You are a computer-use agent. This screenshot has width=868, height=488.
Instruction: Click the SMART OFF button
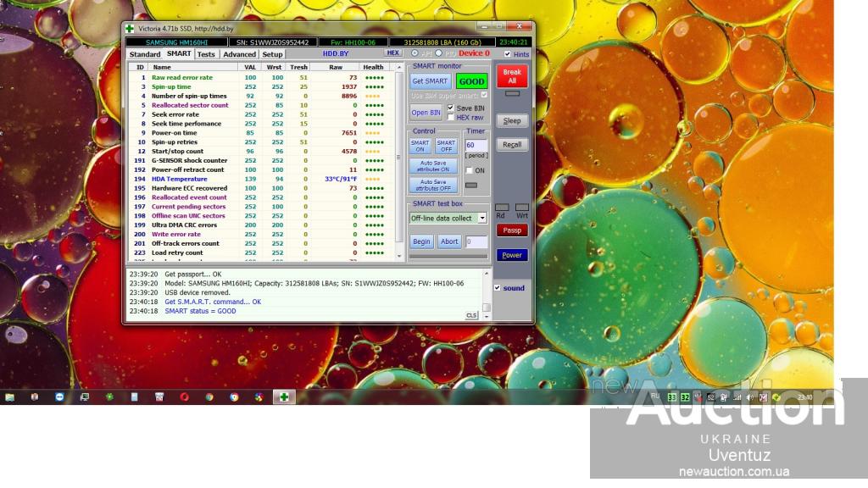tap(446, 146)
